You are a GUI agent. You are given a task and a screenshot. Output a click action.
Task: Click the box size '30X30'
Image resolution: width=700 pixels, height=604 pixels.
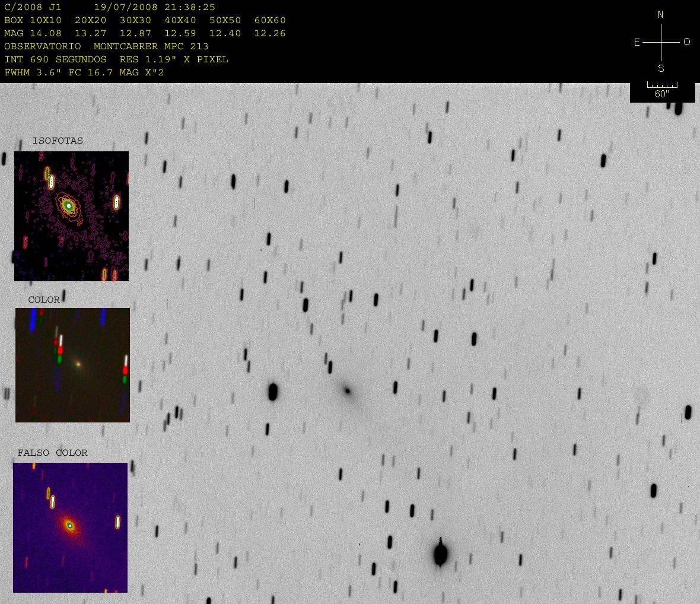coord(135,21)
